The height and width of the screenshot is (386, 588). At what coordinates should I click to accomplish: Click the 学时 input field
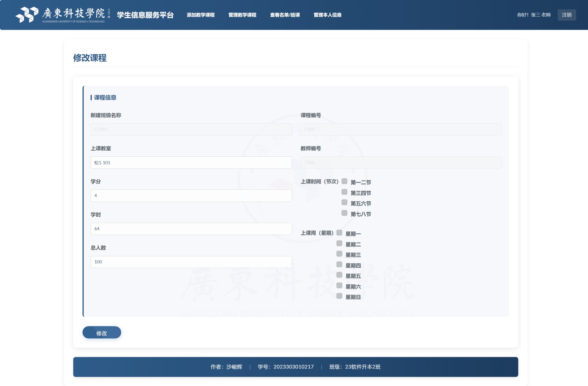[x=191, y=229]
